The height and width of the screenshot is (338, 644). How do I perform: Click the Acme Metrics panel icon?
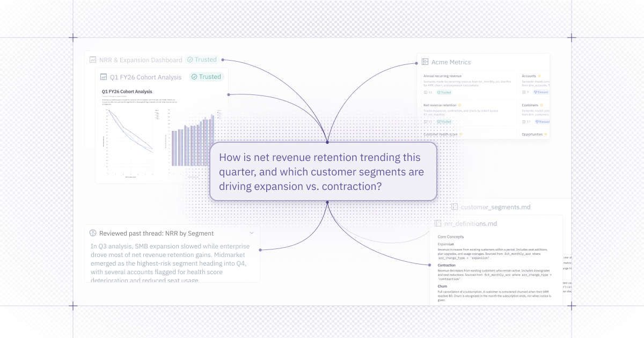(425, 62)
